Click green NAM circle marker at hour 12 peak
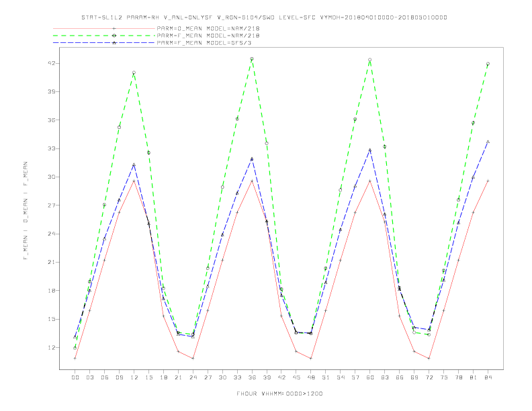Screen dimensions: 532x411 click(134, 73)
